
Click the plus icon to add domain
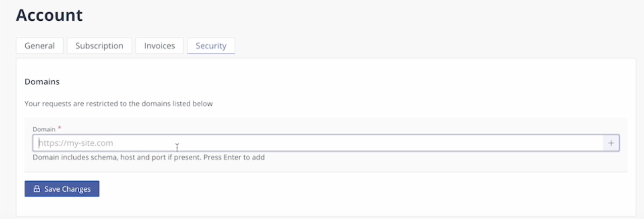coord(611,143)
